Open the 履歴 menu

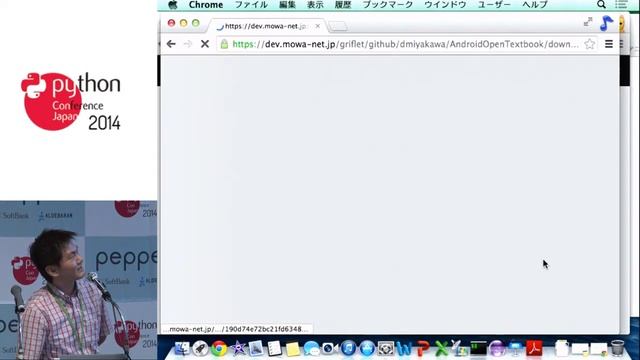pyautogui.click(x=343, y=5)
